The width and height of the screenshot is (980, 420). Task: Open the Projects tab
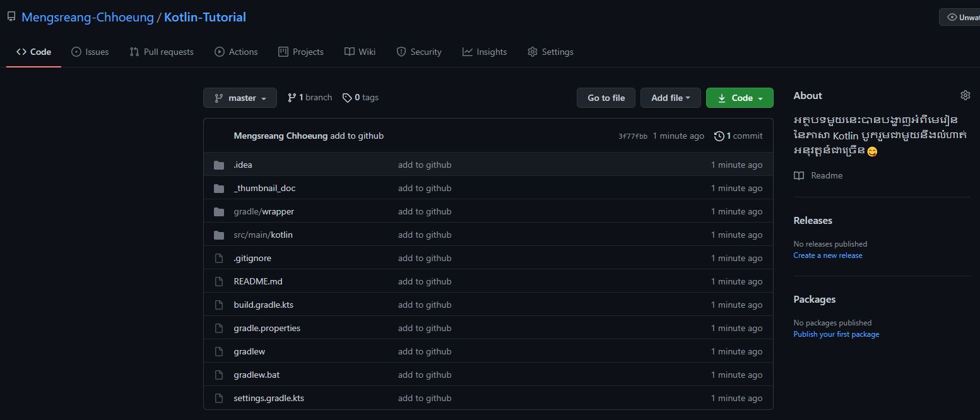(x=301, y=52)
